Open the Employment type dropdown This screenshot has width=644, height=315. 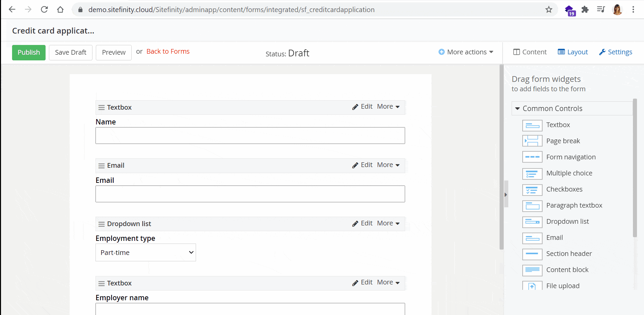[x=146, y=253]
